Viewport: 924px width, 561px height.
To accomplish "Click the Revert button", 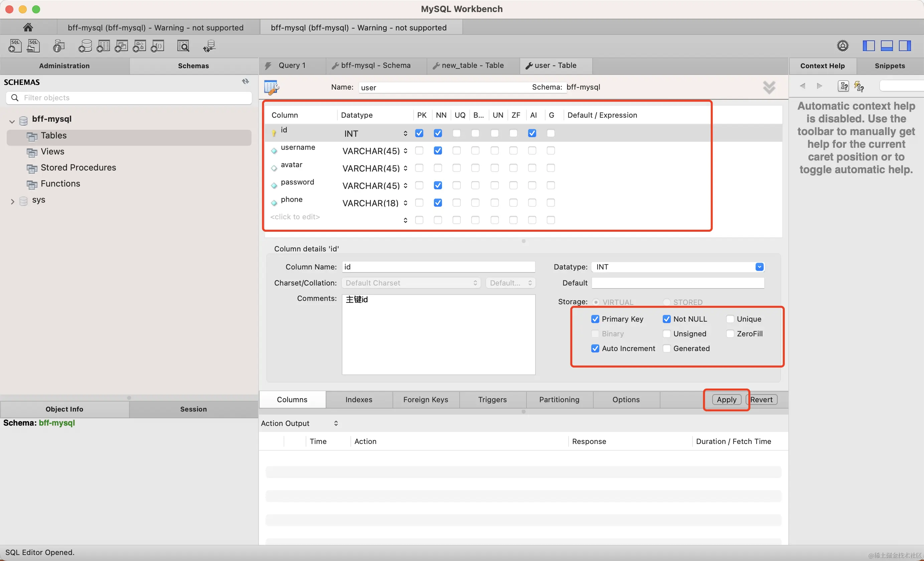I will (761, 400).
